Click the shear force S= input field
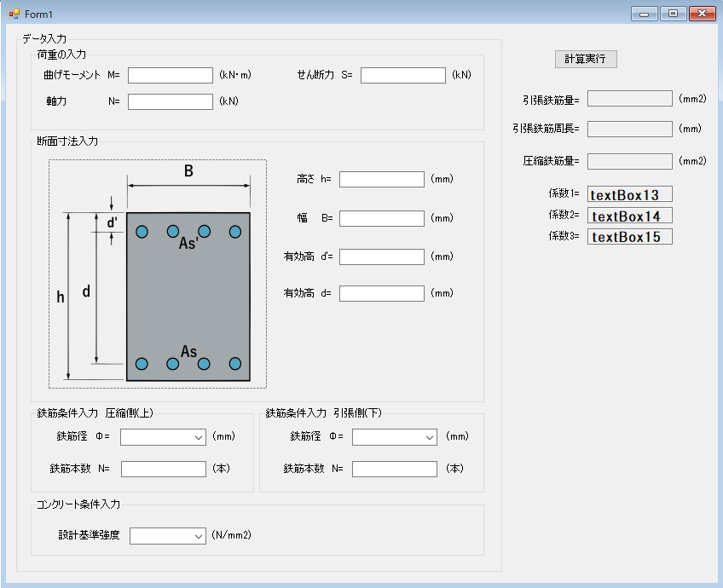Viewport: 723px width, 588px height. [403, 76]
